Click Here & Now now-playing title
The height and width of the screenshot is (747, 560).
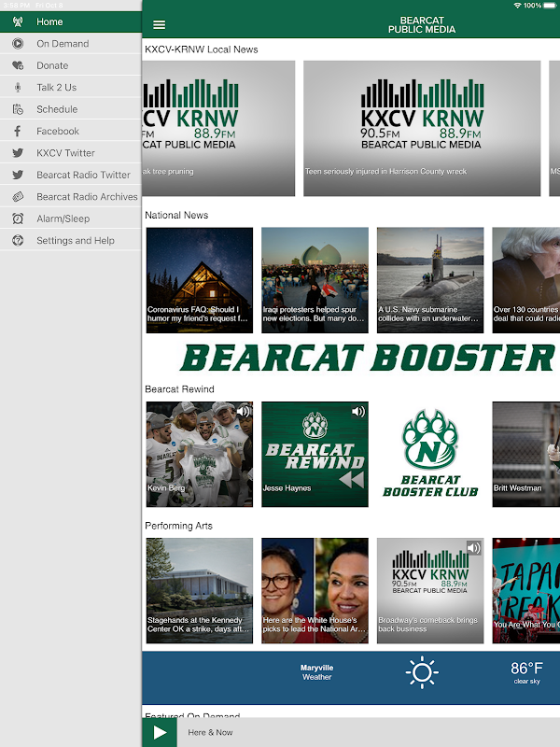coord(210,732)
